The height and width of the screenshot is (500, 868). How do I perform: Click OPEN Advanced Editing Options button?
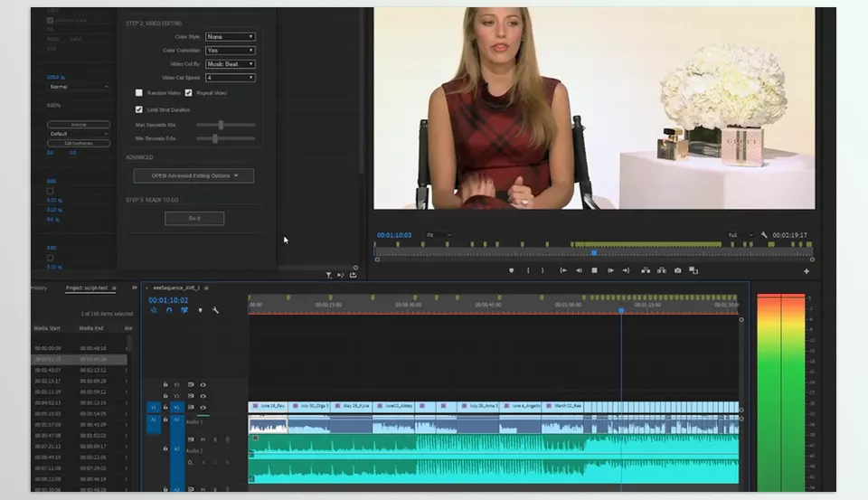pos(193,176)
